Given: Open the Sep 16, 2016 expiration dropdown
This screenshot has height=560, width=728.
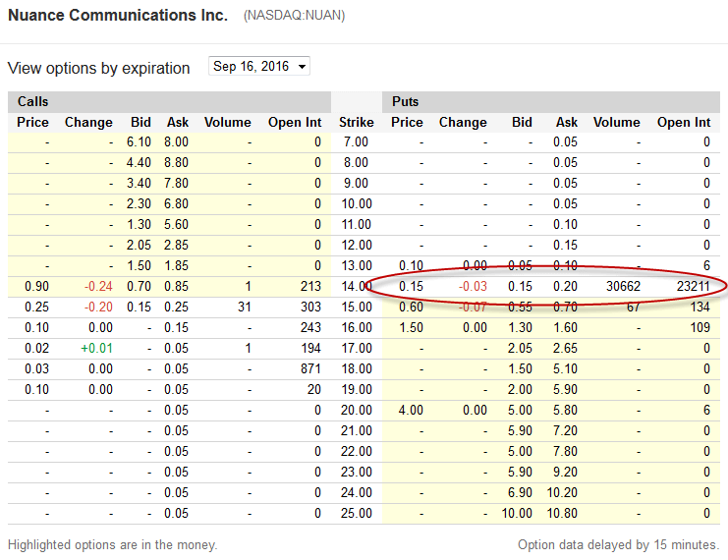Looking at the screenshot, I should pos(259,67).
